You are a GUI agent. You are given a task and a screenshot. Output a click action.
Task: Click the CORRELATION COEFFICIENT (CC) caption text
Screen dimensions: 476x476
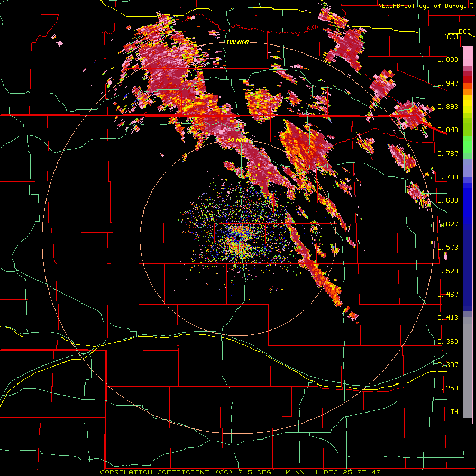[x=167, y=472]
